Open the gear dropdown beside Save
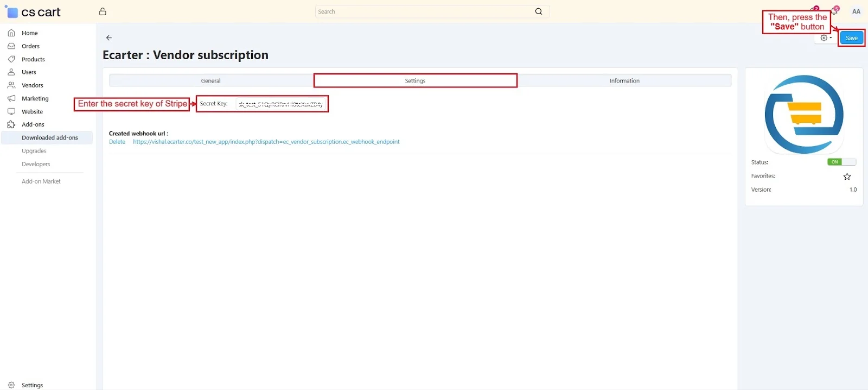 point(826,38)
